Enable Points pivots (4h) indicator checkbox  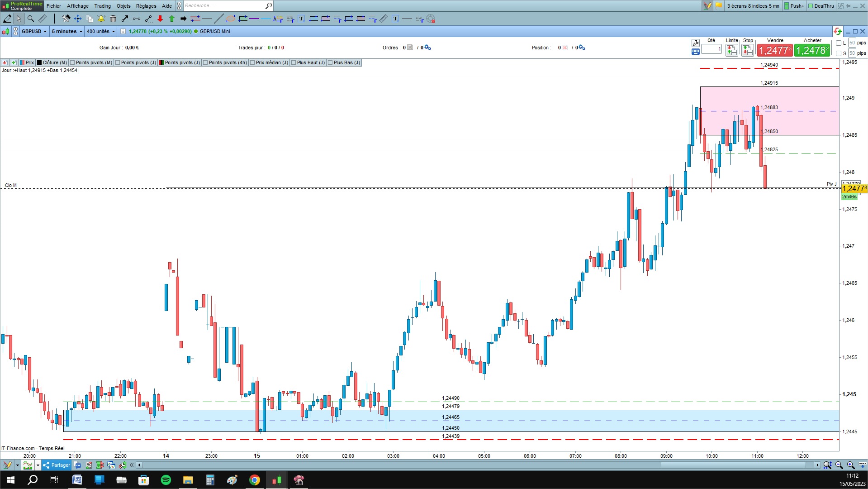click(206, 62)
